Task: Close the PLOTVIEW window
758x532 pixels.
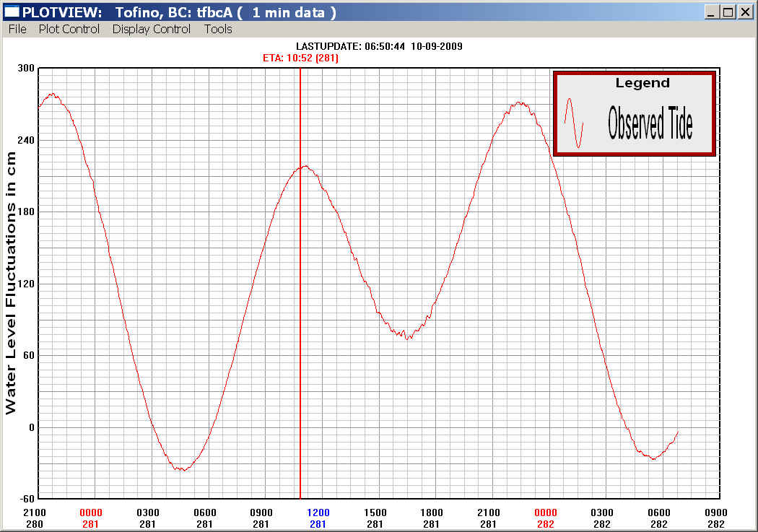Action: (746, 12)
